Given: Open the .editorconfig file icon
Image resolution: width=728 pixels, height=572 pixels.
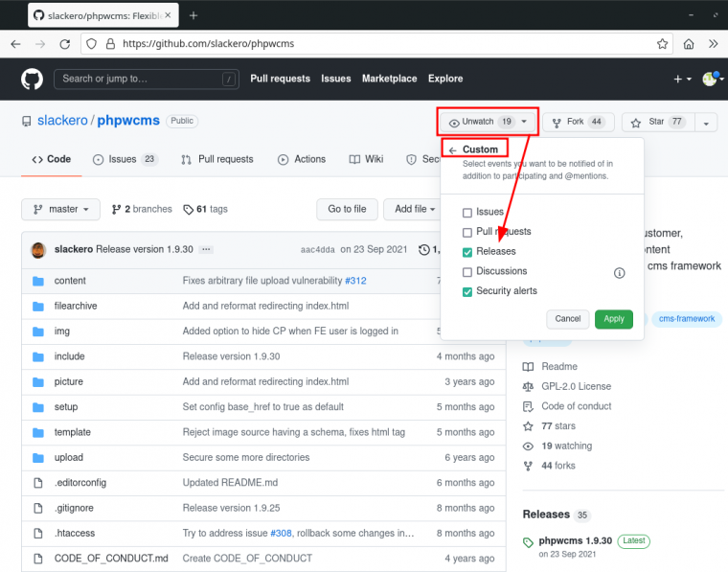Looking at the screenshot, I should point(38,483).
